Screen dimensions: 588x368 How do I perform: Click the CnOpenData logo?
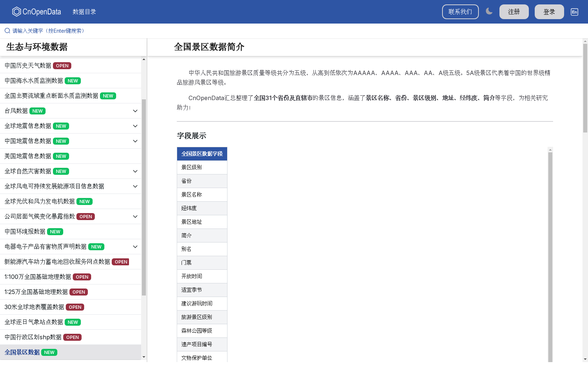[x=36, y=12]
